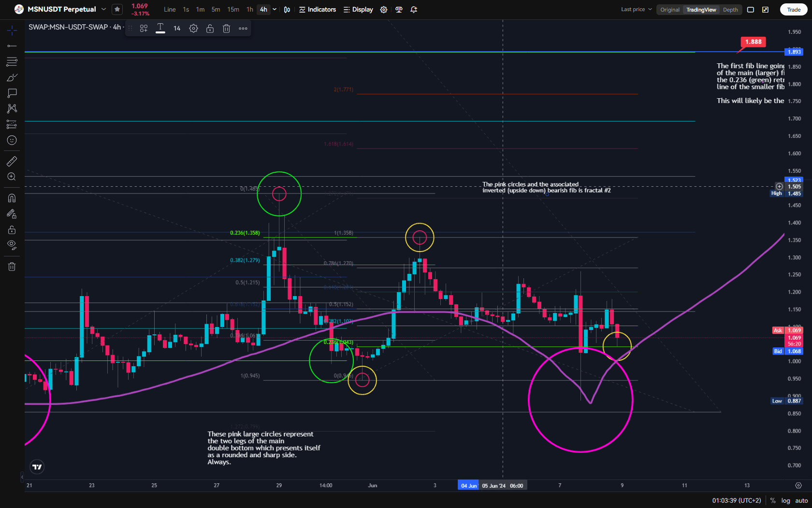Open time axis settings gear icon
This screenshot has width=812, height=508.
point(798,485)
